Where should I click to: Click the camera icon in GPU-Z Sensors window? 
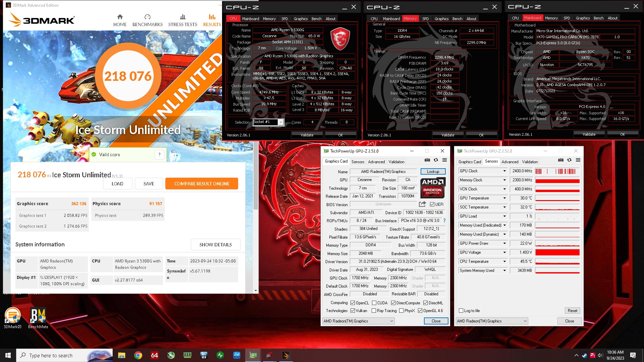(560, 160)
